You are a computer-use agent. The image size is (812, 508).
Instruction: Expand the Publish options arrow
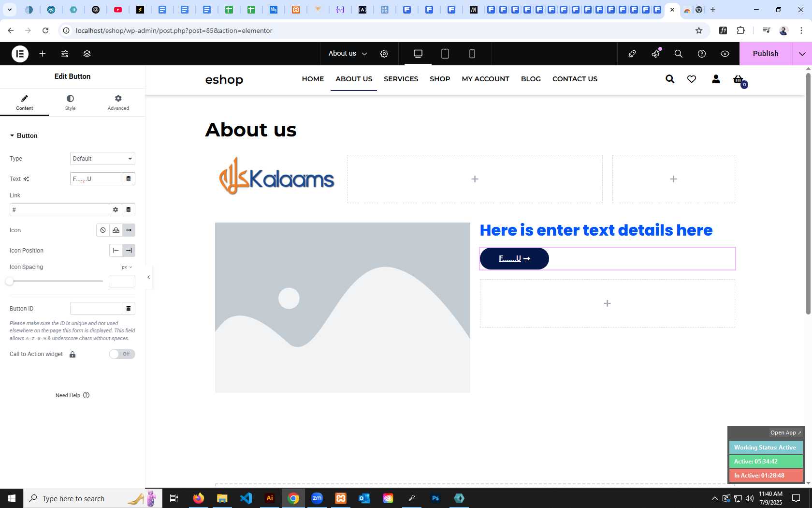[802, 54]
